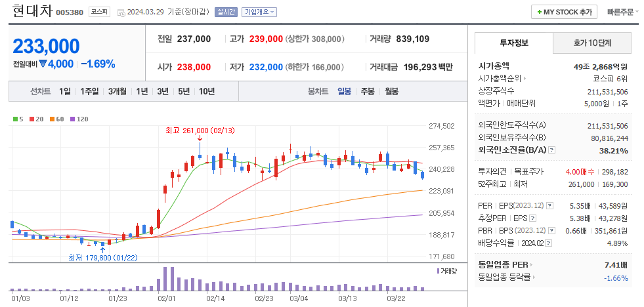Open the 외국인소진율 help question-mark icon
The image size is (644, 307).
pos(552,150)
